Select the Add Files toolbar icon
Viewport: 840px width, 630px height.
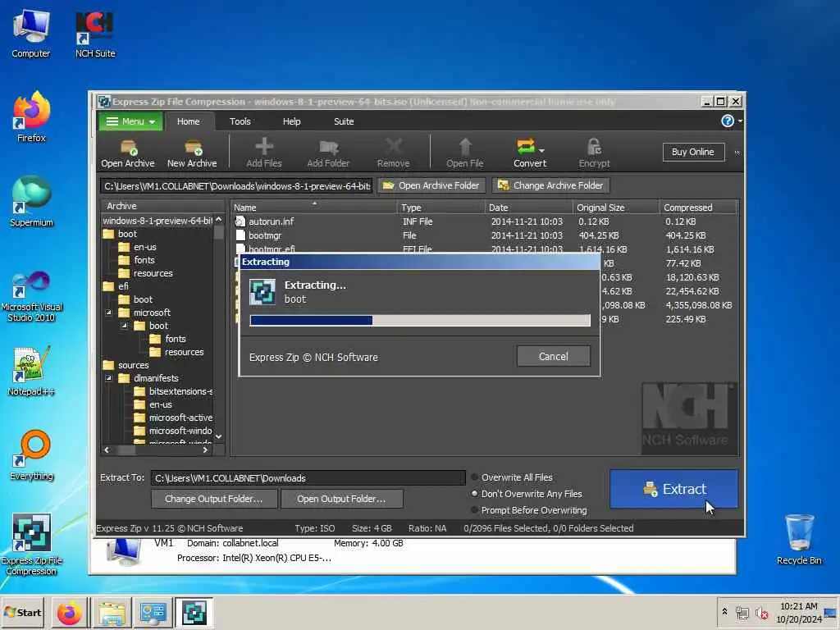click(x=264, y=153)
